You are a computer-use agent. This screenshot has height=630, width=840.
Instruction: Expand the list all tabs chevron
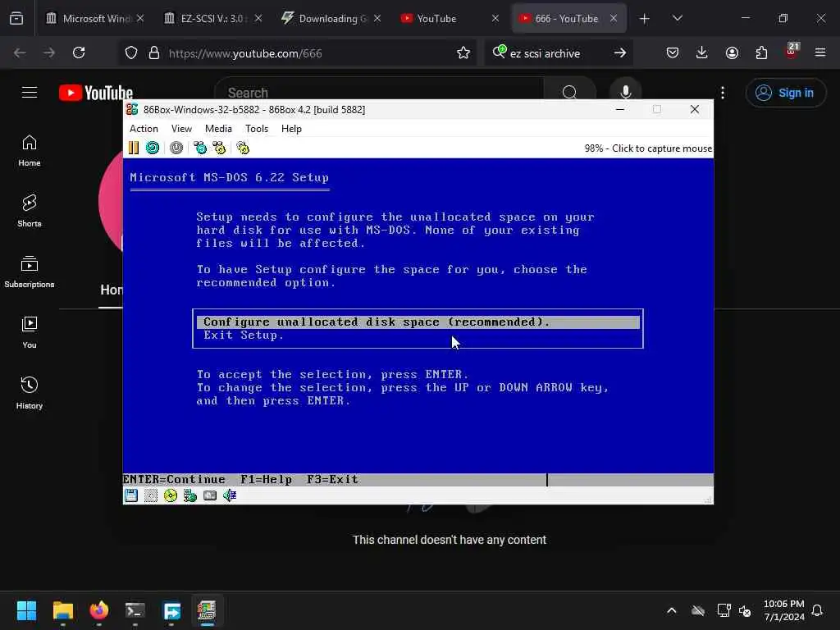[677, 19]
